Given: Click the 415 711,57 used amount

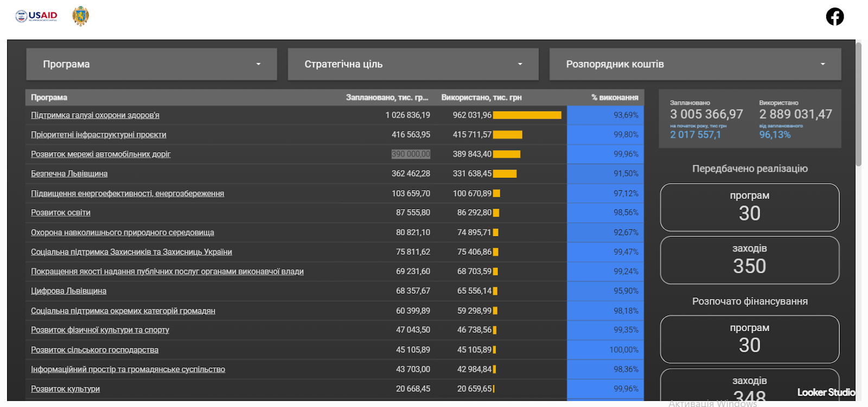Looking at the screenshot, I should click(472, 134).
